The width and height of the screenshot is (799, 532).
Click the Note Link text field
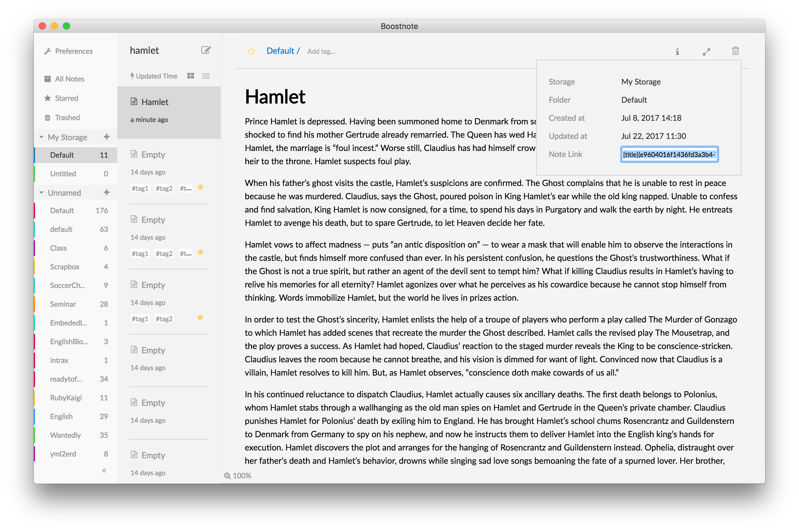(x=669, y=154)
